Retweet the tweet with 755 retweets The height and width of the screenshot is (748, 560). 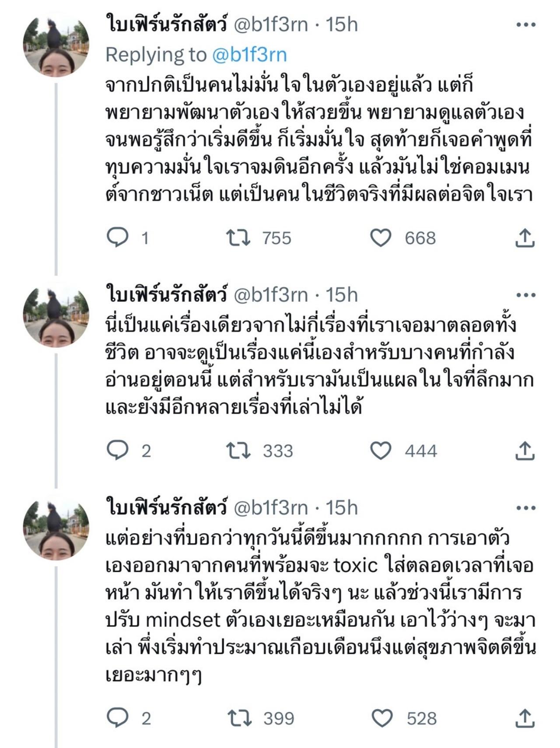point(238,238)
